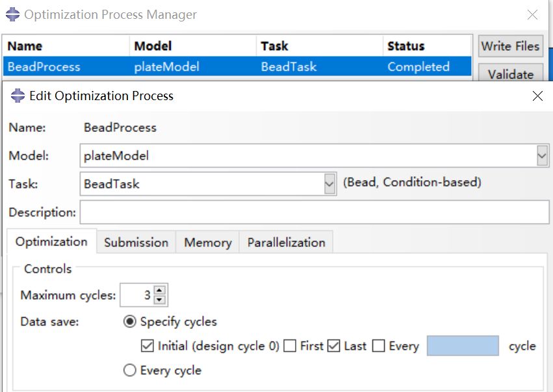
Task: Click the Optimization Process Manager window icon
Action: tap(12, 14)
